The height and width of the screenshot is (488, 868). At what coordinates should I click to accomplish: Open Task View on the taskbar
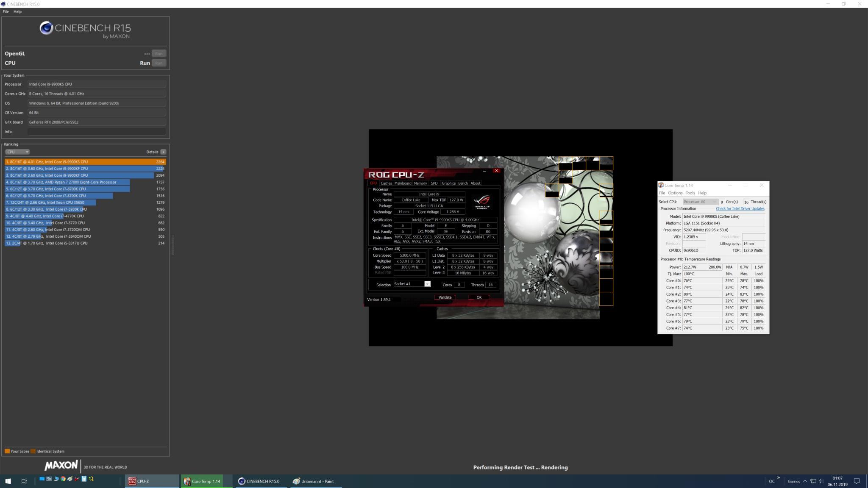(24, 481)
